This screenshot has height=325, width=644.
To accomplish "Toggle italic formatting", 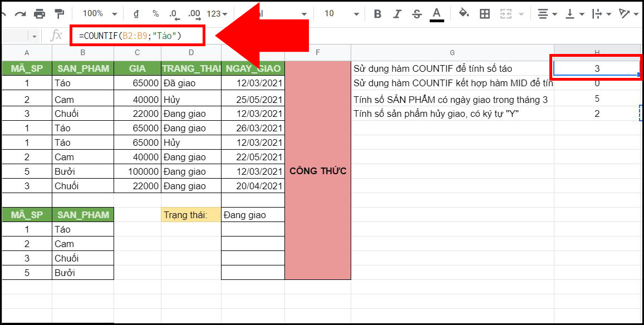I will pyautogui.click(x=397, y=13).
